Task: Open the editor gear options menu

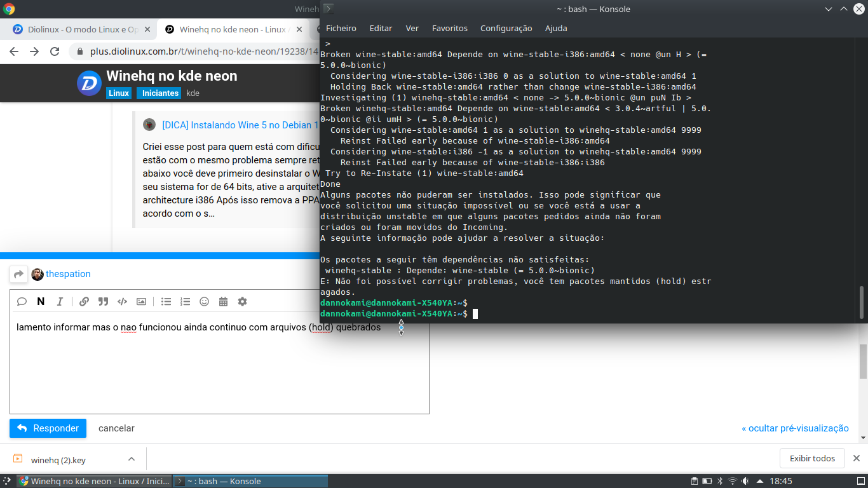Action: tap(242, 302)
